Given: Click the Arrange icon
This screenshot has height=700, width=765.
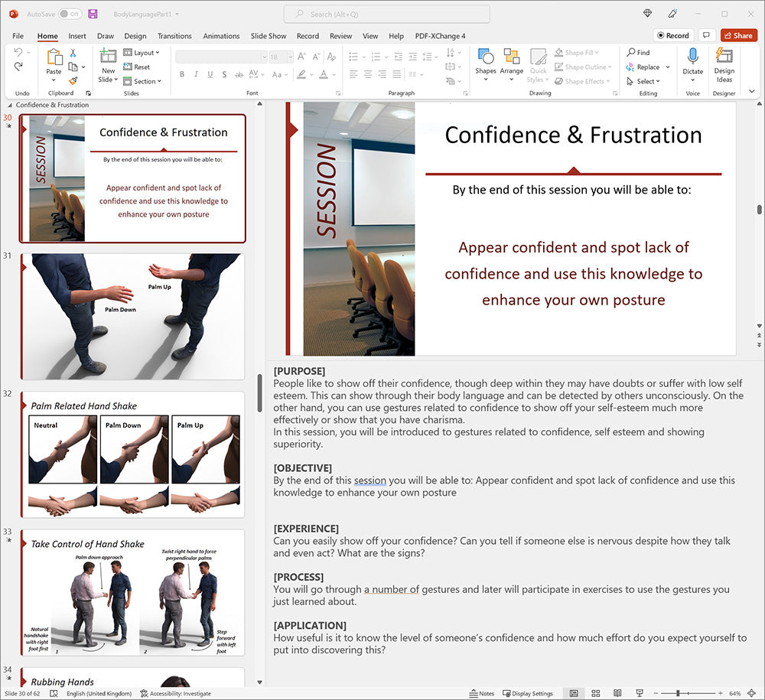Looking at the screenshot, I should pos(511,56).
